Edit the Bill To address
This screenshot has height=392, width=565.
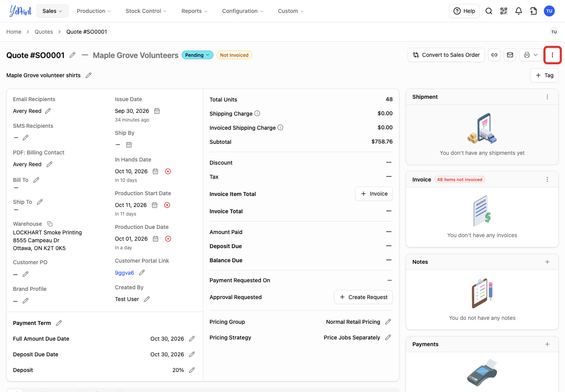tap(36, 180)
